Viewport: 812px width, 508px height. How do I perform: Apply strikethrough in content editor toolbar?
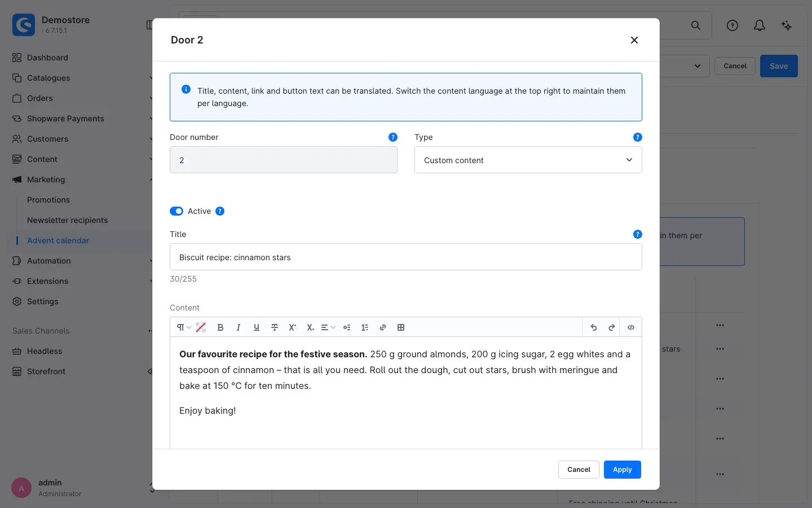[x=275, y=327]
